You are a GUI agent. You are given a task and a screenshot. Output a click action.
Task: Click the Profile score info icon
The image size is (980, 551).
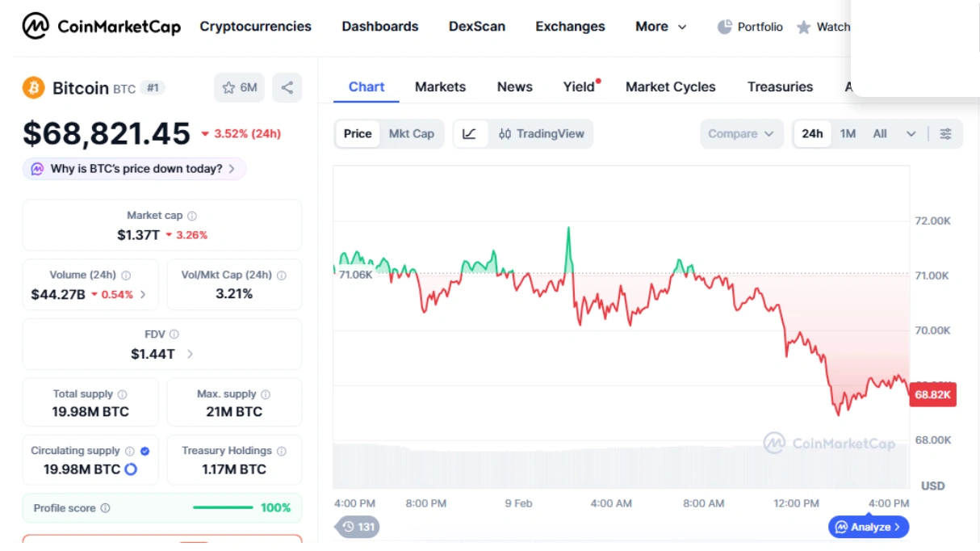coord(106,508)
